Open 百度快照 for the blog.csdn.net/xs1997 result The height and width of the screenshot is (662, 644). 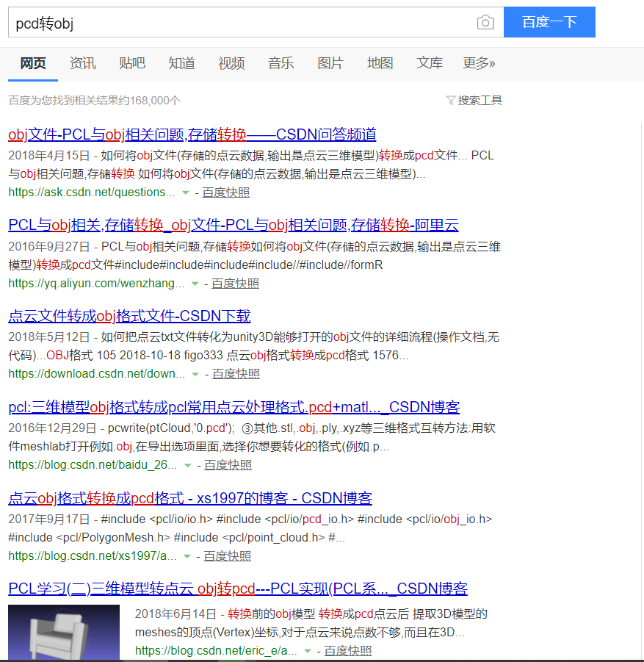coord(227,555)
